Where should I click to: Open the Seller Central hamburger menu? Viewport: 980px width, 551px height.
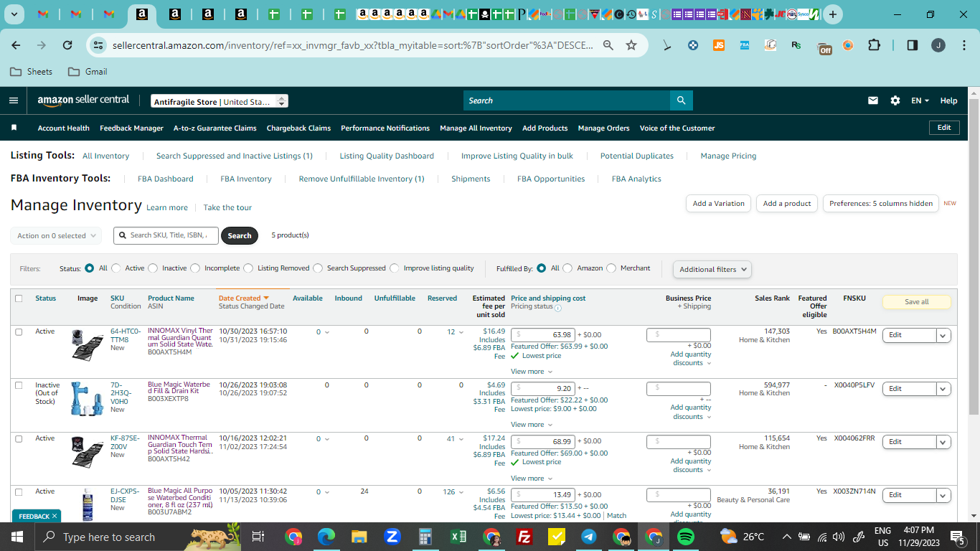14,100
